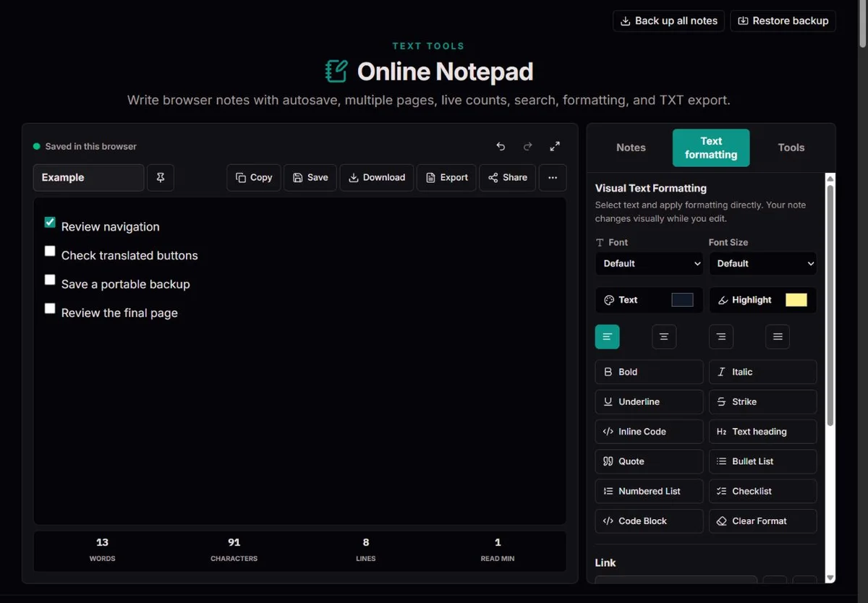Screen dimensions: 868x603
Task: Download the note
Action: click(x=377, y=177)
